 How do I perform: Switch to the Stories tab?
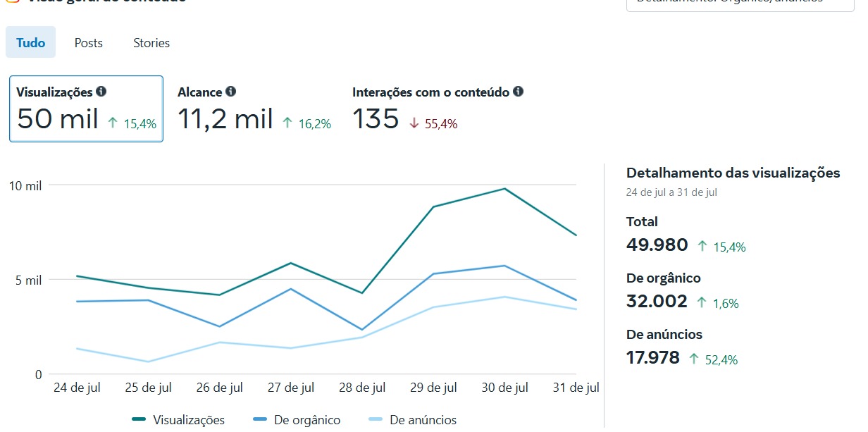pos(151,43)
